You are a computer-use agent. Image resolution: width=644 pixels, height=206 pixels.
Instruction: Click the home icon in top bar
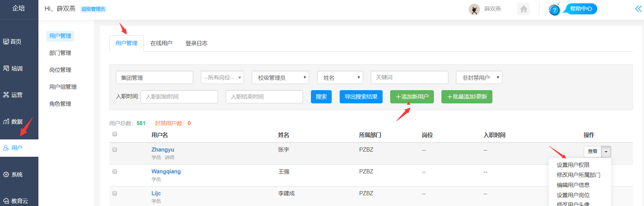pos(524,9)
